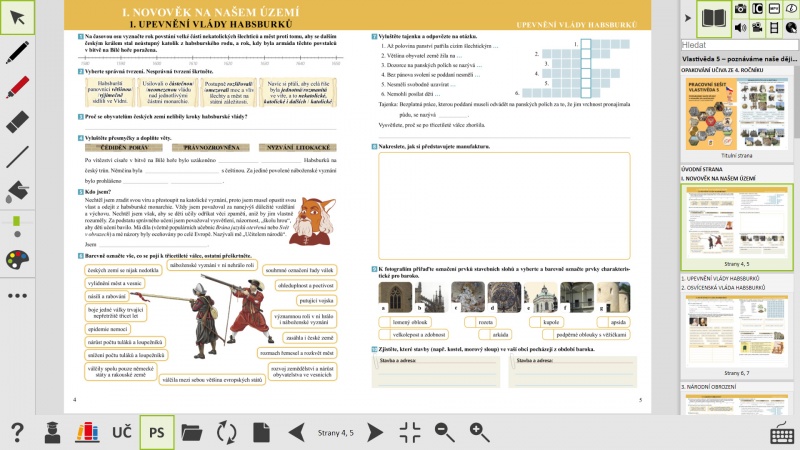The image size is (800, 450).
Task: Tick the 'arkáda' checkbox
Action: [x=484, y=335]
